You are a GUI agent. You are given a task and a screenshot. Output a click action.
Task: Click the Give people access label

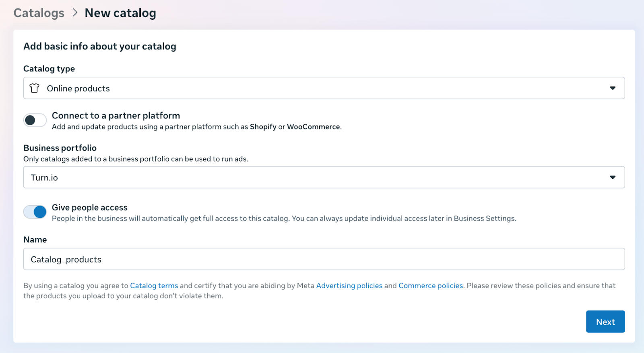[x=89, y=207]
